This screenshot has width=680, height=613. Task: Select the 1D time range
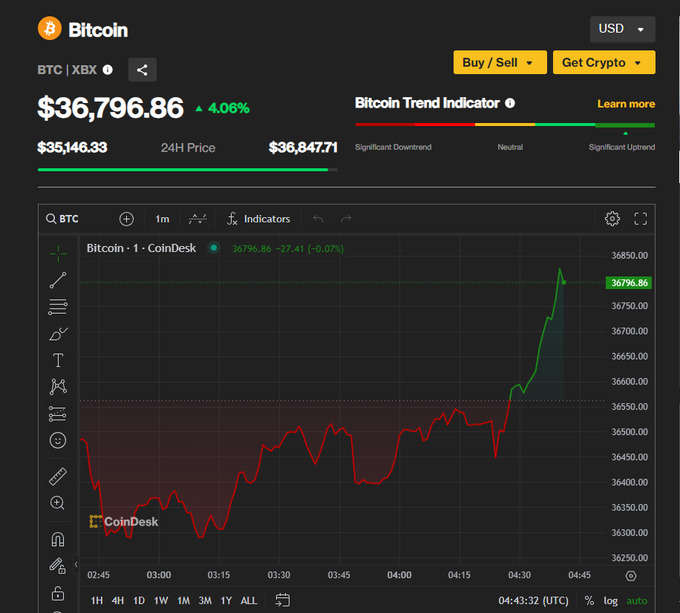[x=139, y=600]
